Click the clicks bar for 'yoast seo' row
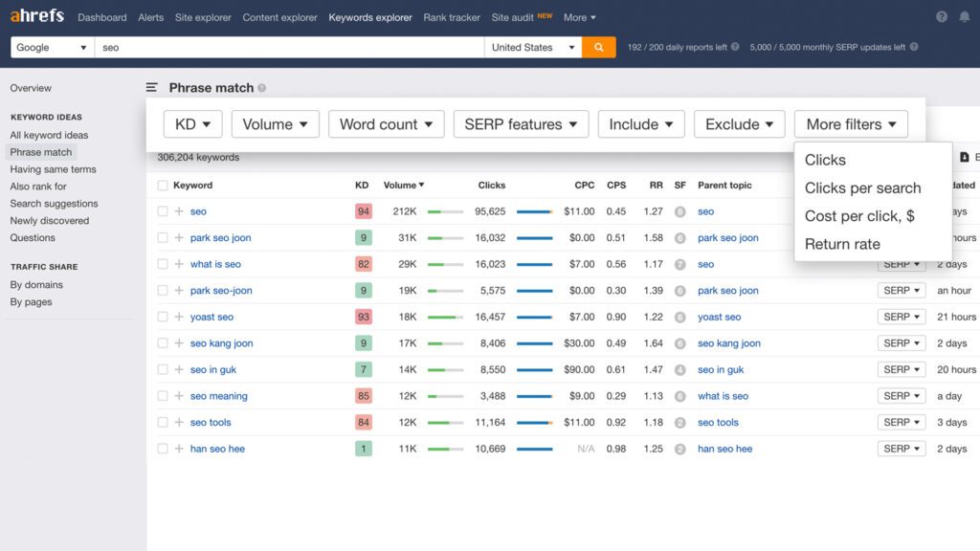 point(534,318)
